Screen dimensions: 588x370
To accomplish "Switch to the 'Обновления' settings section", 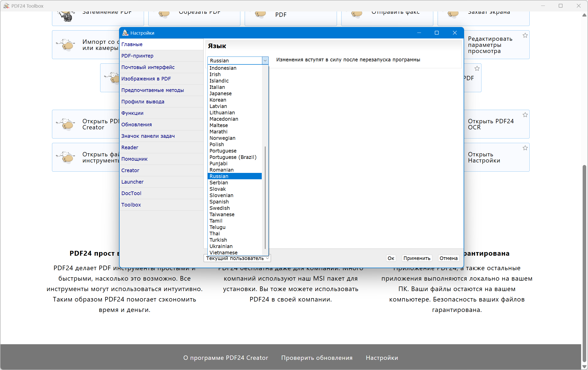I will (137, 125).
